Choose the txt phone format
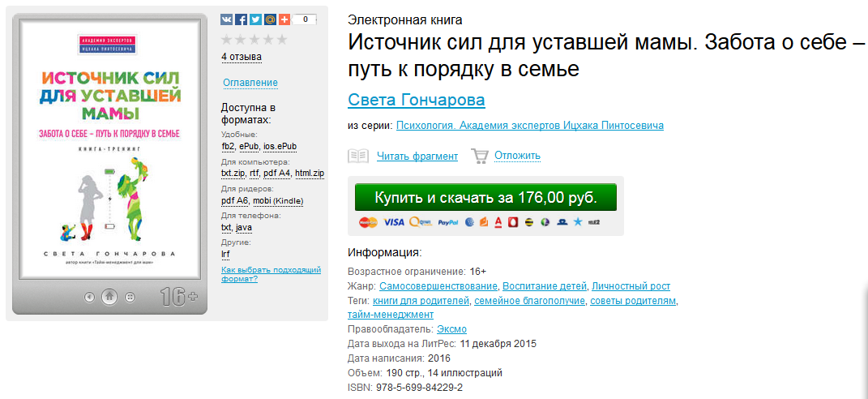The height and width of the screenshot is (399, 868). [226, 227]
